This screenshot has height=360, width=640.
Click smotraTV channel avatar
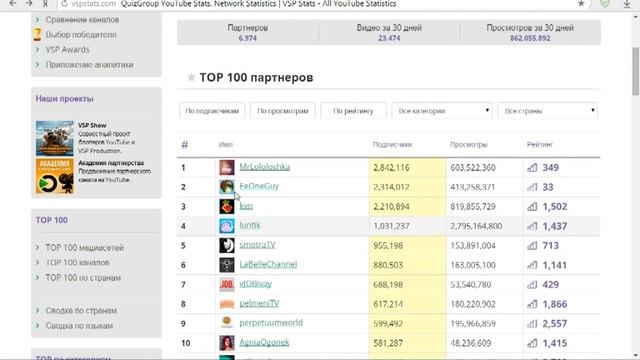(227, 245)
